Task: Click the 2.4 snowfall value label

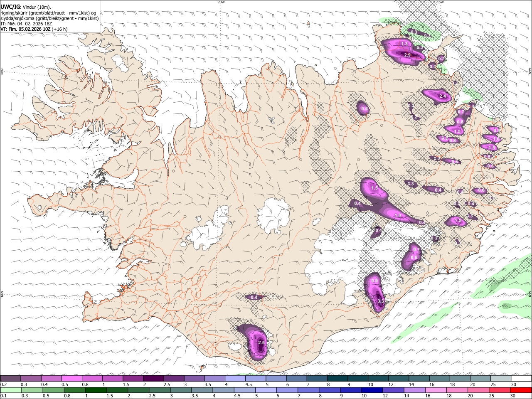Action: pyautogui.click(x=443, y=96)
